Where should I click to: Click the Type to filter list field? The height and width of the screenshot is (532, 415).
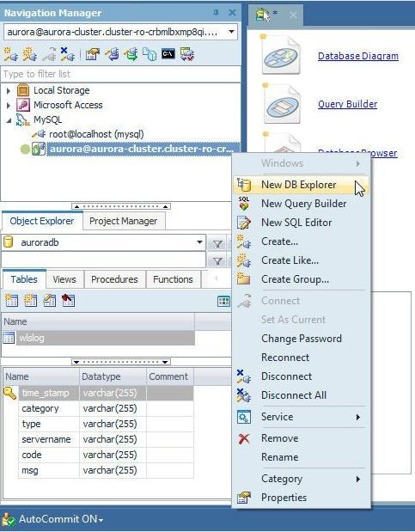120,74
